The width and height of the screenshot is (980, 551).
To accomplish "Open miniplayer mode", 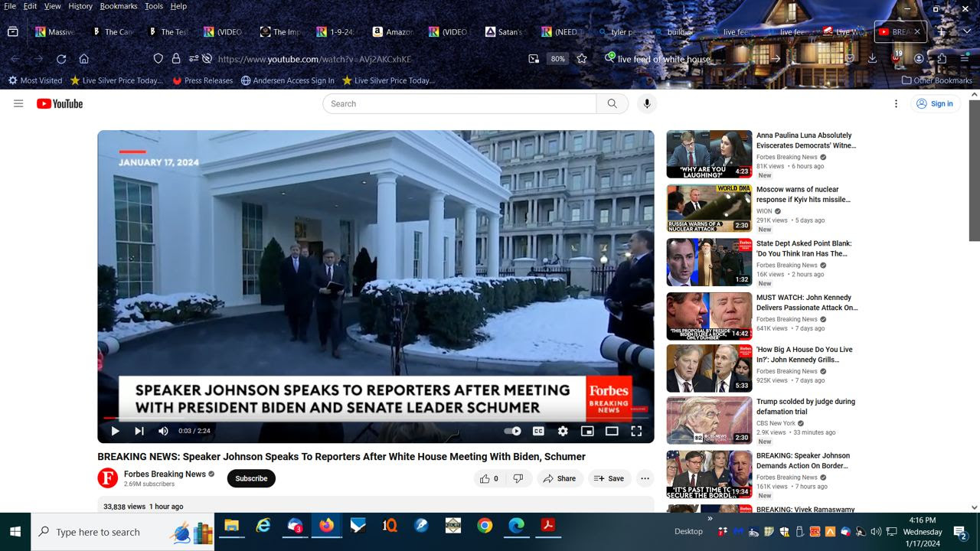I will tap(587, 431).
